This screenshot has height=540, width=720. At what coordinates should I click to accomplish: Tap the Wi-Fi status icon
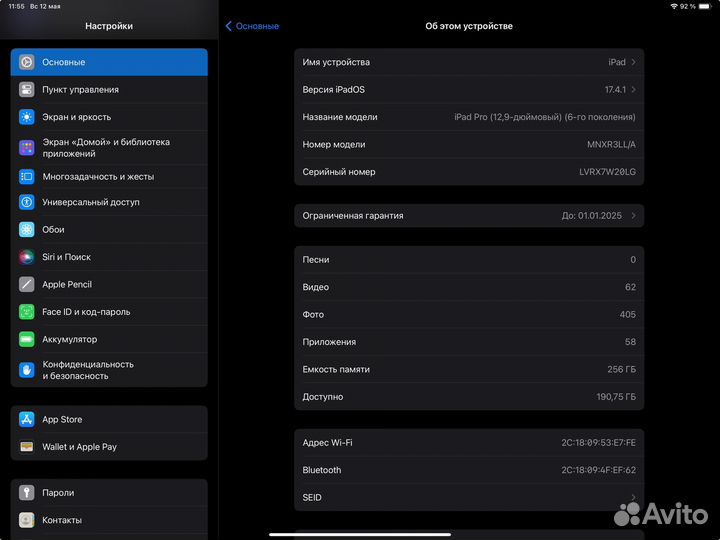click(x=674, y=6)
